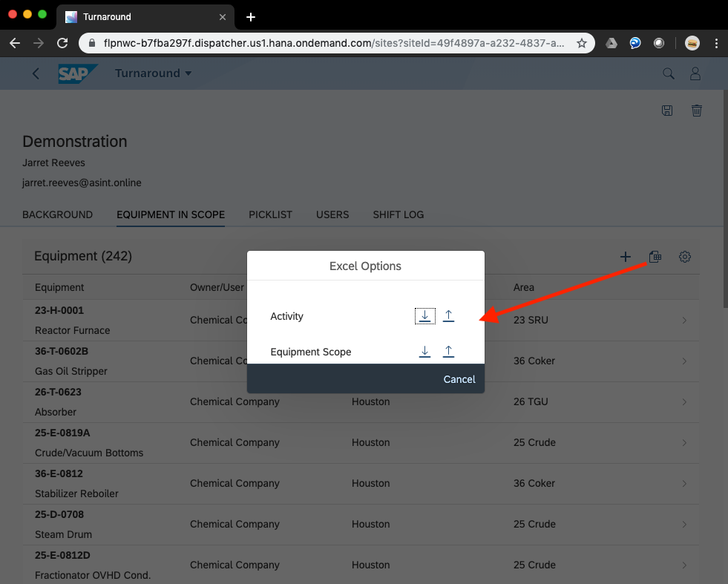Open the Chrome profile avatar
The image size is (728, 584).
tap(692, 43)
